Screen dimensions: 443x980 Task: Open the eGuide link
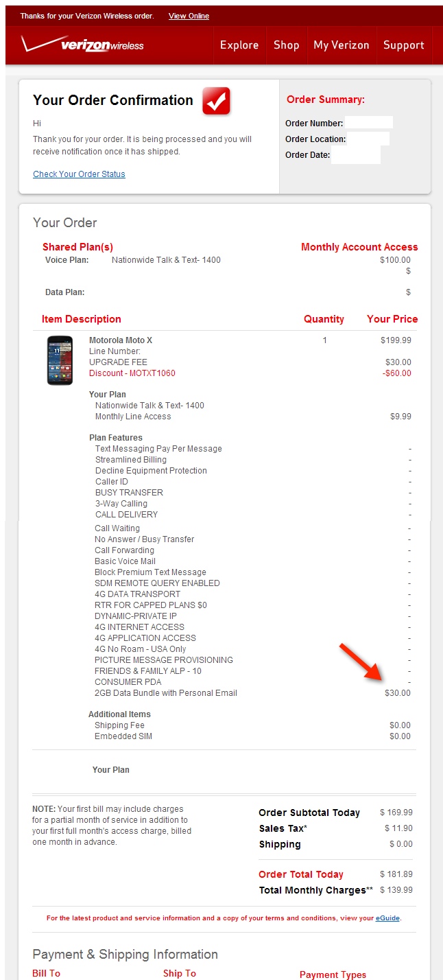coord(387,918)
